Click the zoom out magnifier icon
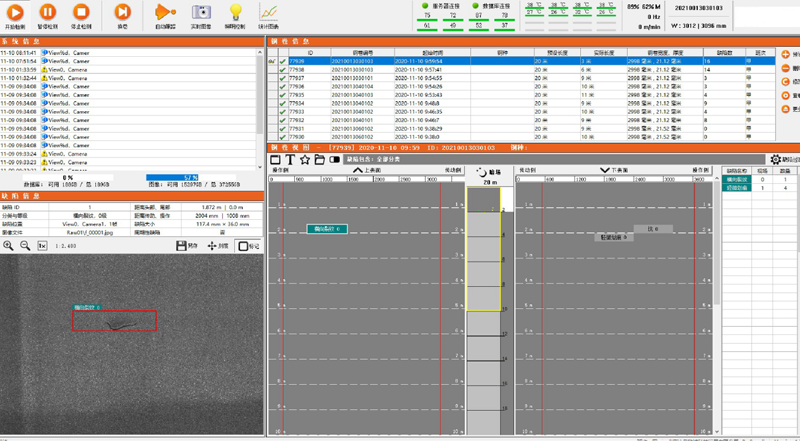This screenshot has height=441, width=800. pyautogui.click(x=24, y=245)
